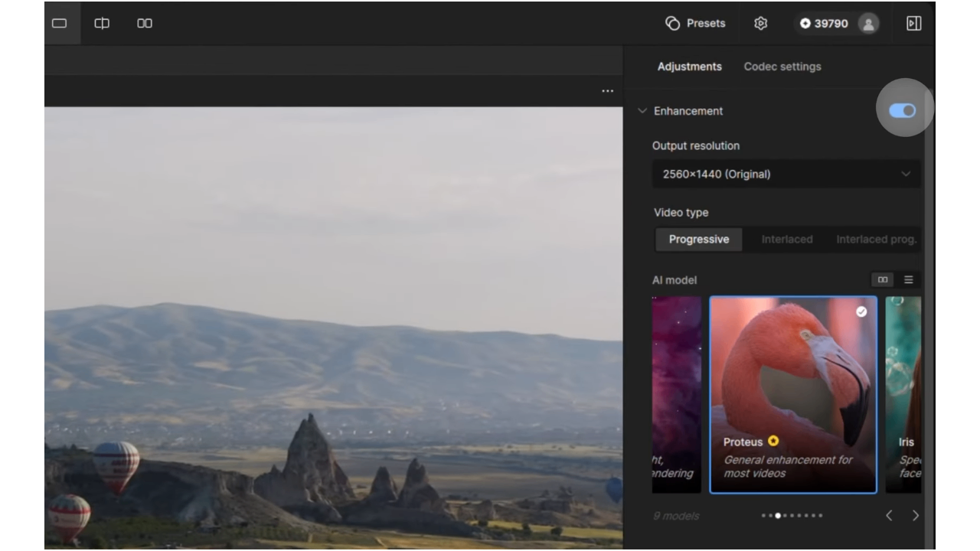Select the Iris AI model card
Screen dimensions: 980x551
click(903, 395)
